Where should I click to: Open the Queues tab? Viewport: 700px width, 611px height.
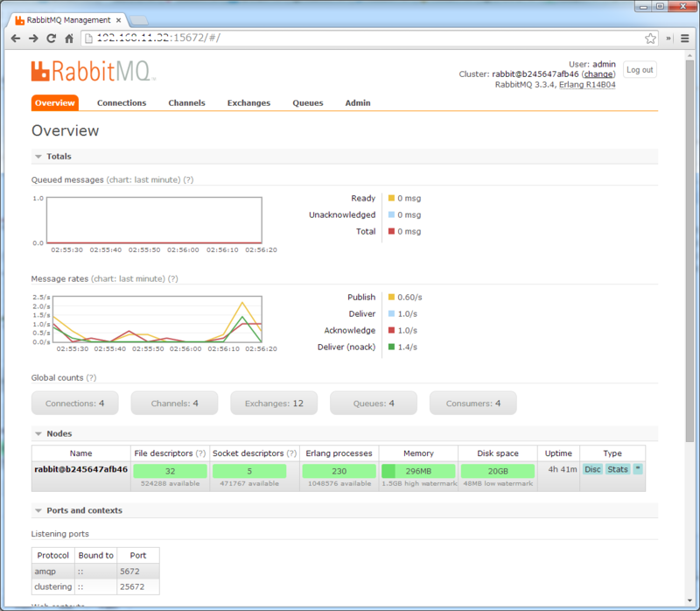point(308,102)
